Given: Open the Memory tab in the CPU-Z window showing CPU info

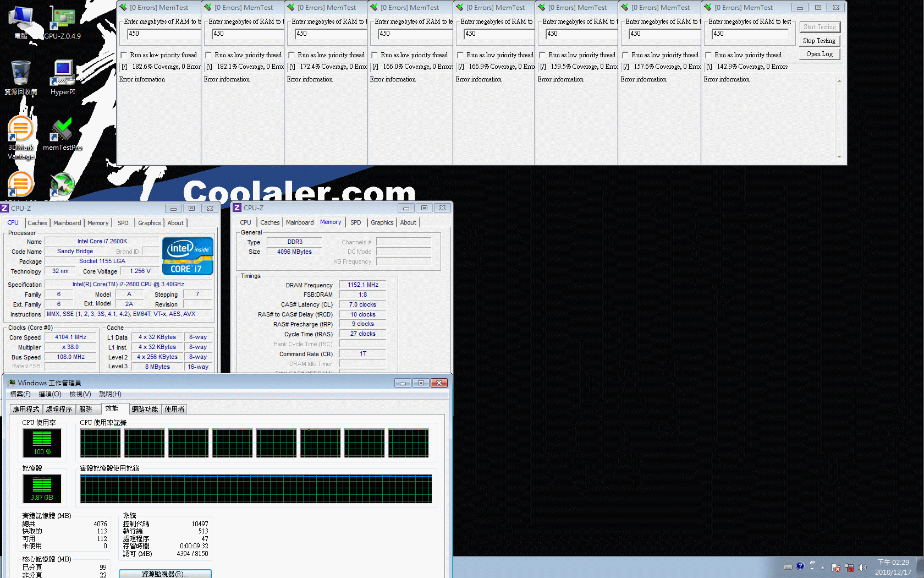Looking at the screenshot, I should point(98,223).
